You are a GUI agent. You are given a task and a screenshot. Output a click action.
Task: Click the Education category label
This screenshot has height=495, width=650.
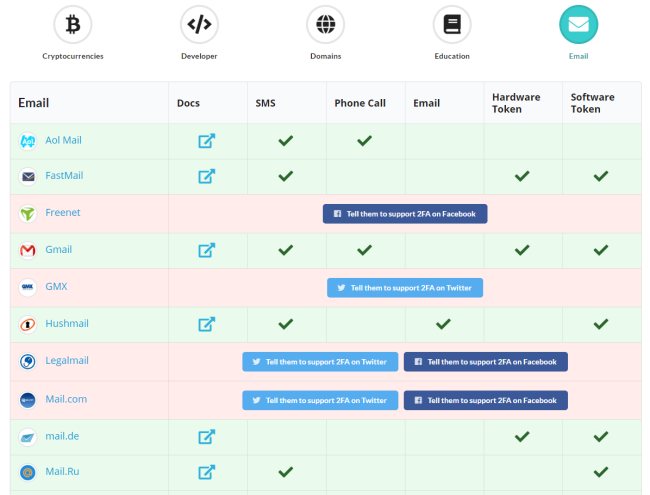coord(452,56)
